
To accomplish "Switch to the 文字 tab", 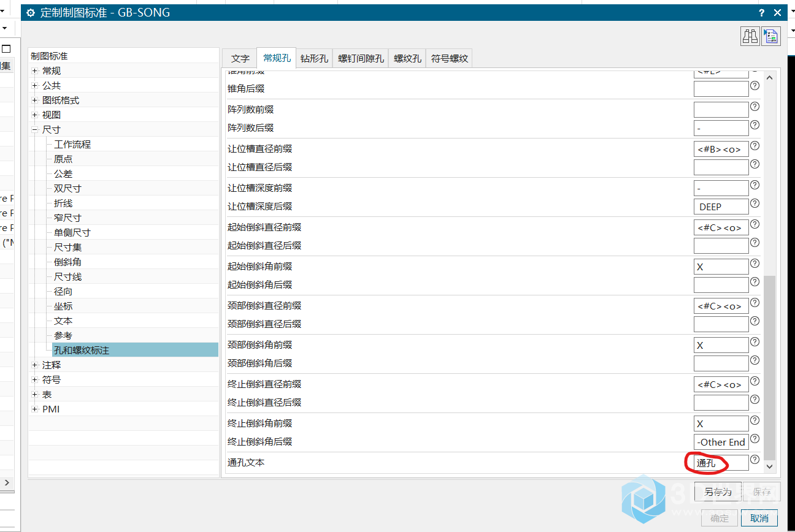I will [x=240, y=58].
